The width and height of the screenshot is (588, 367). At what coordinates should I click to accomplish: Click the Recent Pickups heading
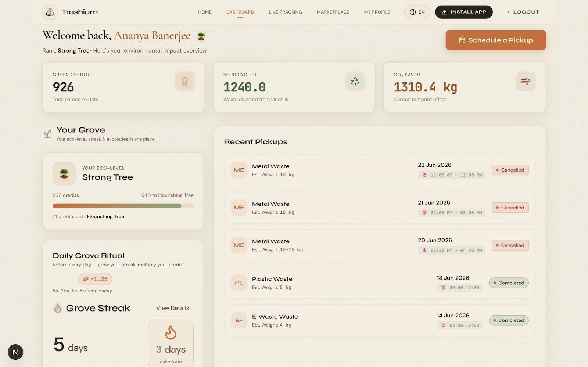[255, 142]
